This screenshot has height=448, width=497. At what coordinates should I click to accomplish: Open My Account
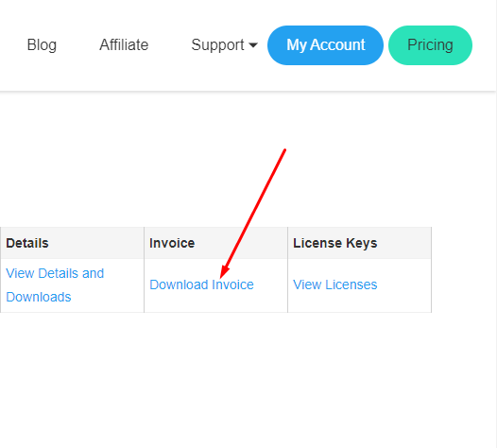click(326, 45)
